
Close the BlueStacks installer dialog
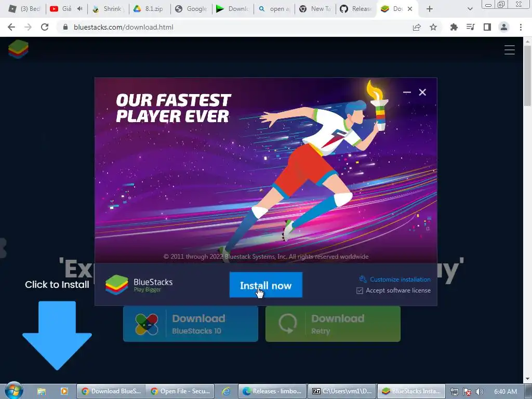point(422,92)
